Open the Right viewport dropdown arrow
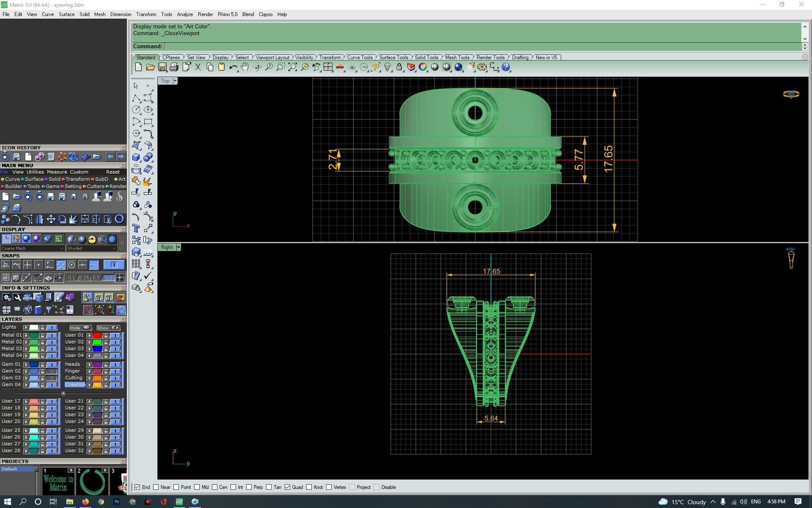This screenshot has width=812, height=508. point(178,247)
